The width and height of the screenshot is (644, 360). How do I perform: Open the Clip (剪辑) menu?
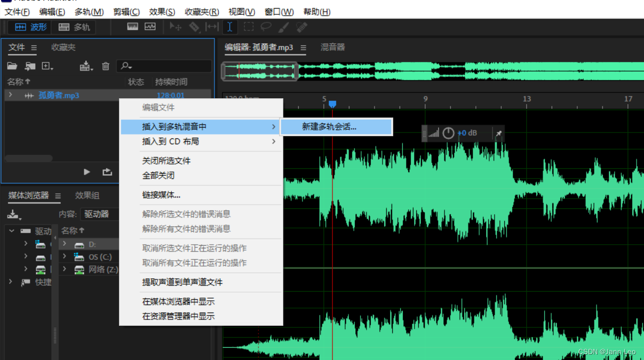click(x=126, y=12)
